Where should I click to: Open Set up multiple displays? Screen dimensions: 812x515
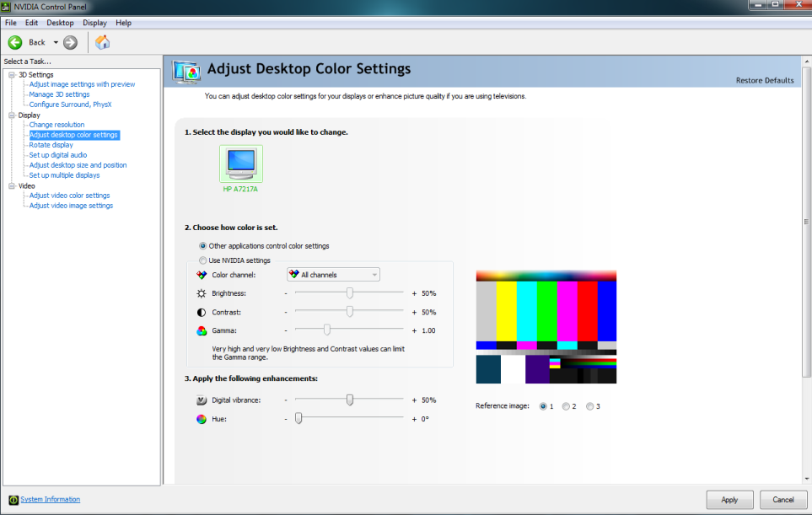coord(64,175)
